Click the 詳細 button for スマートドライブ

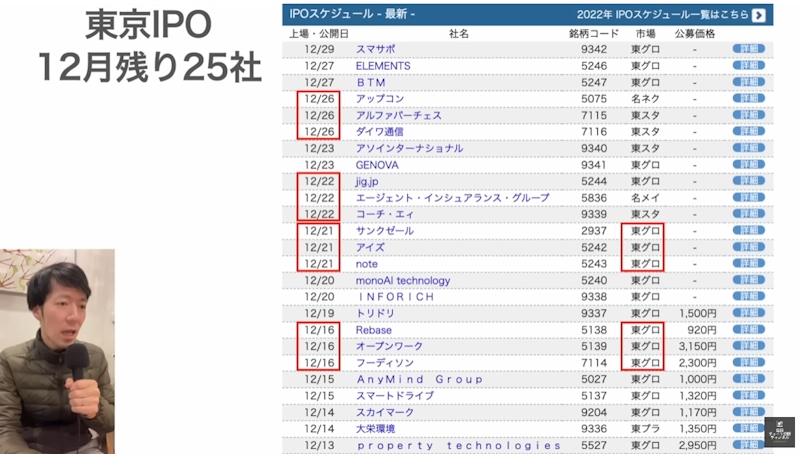point(748,395)
